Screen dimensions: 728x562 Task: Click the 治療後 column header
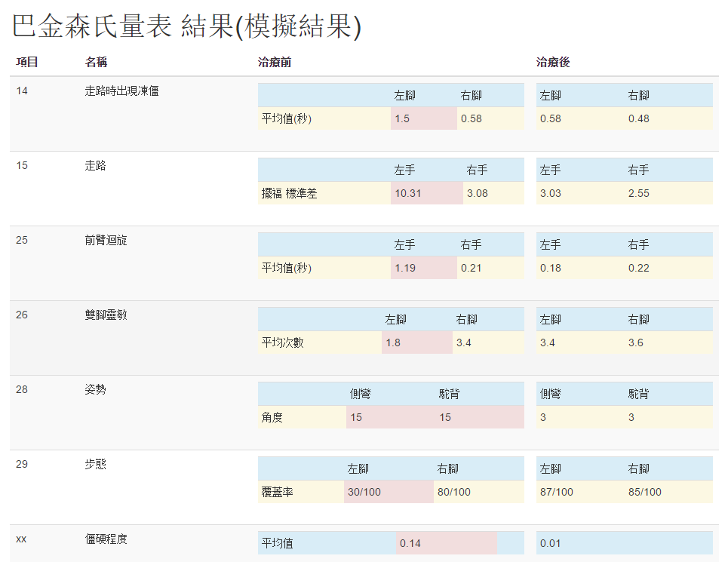tap(552, 63)
